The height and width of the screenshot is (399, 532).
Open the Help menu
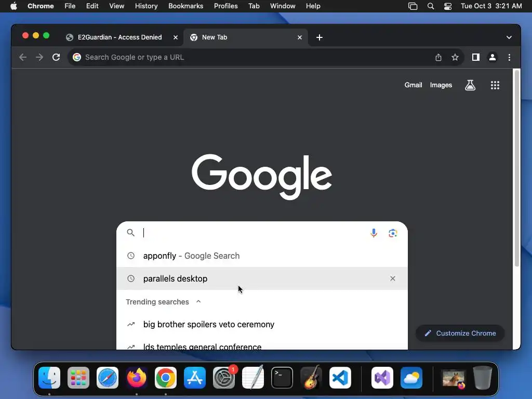(313, 6)
